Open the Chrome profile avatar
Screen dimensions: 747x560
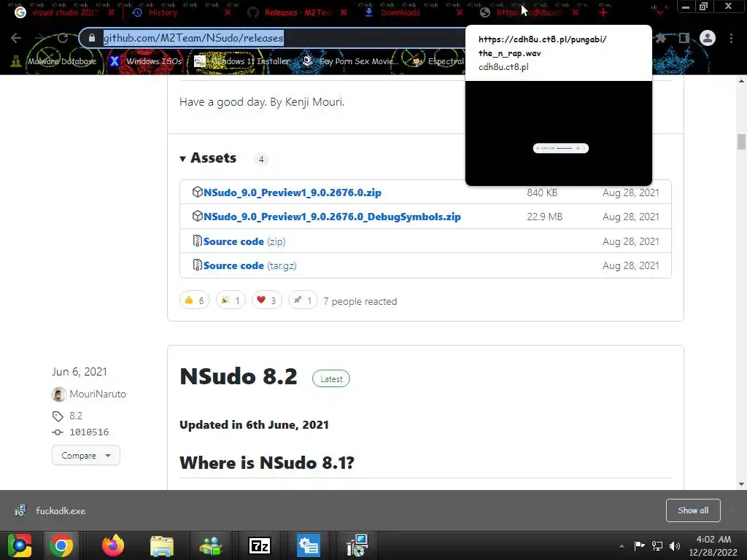pyautogui.click(x=708, y=38)
